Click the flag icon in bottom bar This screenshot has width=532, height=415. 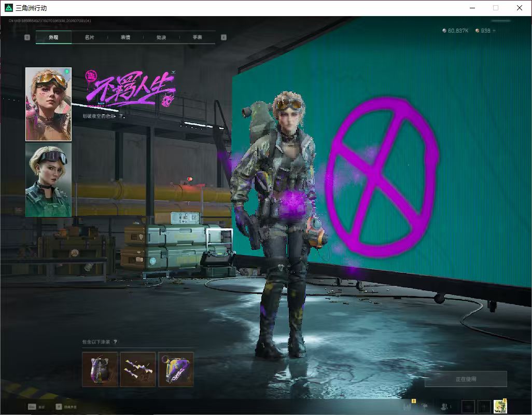click(x=424, y=406)
